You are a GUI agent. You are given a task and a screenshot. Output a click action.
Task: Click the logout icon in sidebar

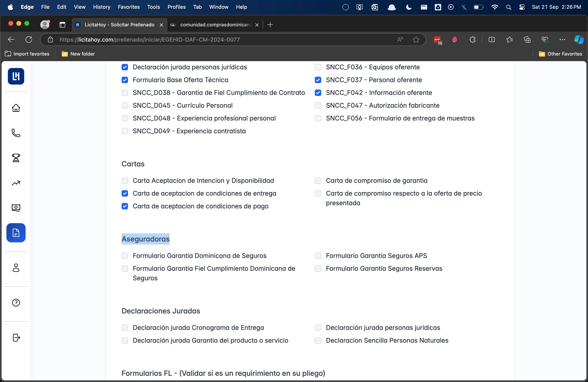(16, 338)
